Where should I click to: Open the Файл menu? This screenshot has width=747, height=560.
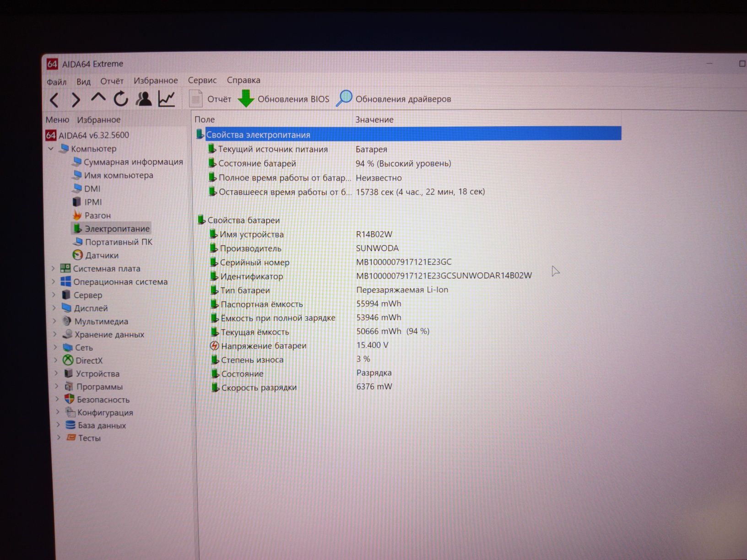click(56, 82)
